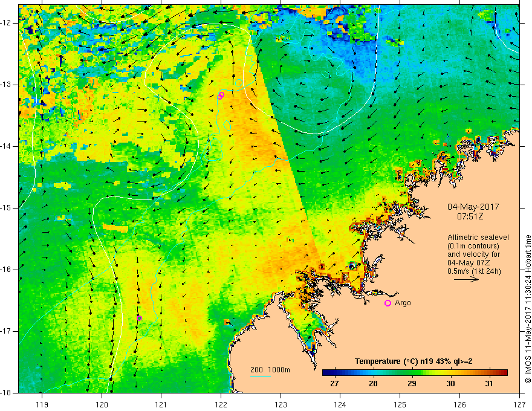Click the 27 label on the color bar
Viewport: 532px width, 411px height.
click(334, 384)
